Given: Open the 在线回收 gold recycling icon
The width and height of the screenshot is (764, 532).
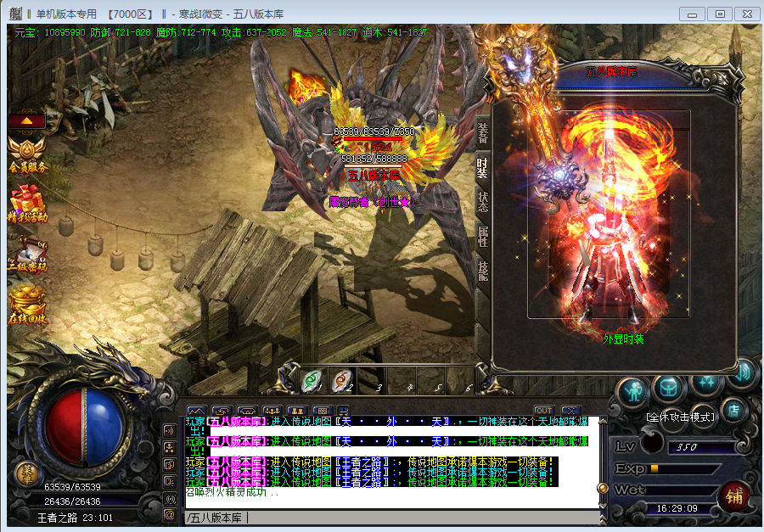Looking at the screenshot, I should pyautogui.click(x=27, y=305).
